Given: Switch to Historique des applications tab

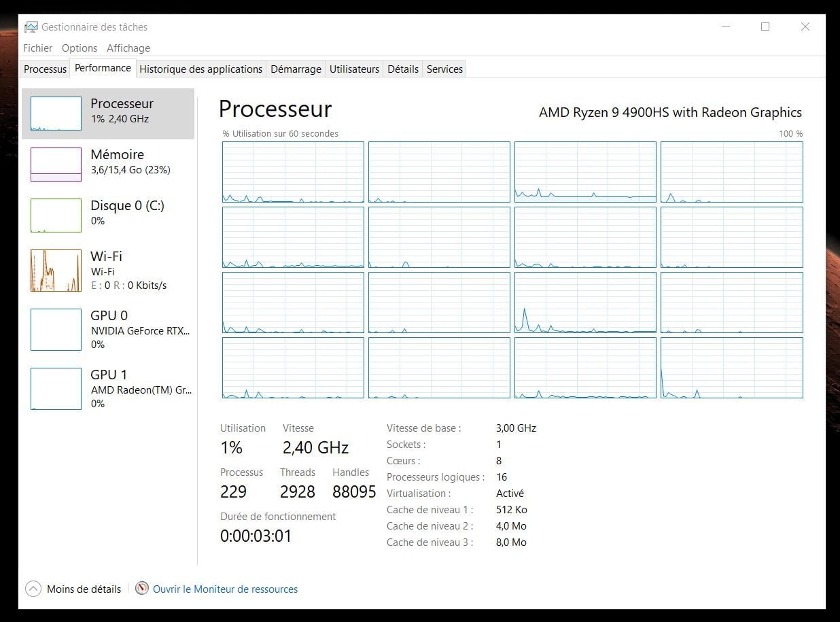Looking at the screenshot, I should coord(200,69).
